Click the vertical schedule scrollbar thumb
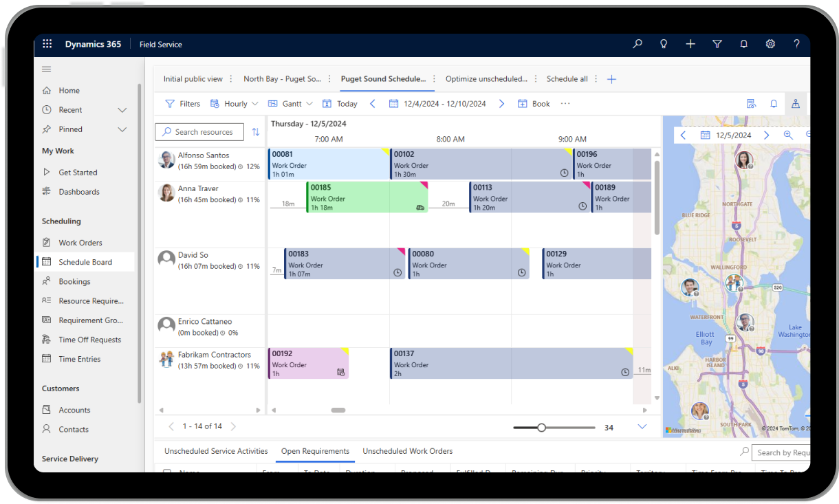The height and width of the screenshot is (504, 839). (657, 197)
